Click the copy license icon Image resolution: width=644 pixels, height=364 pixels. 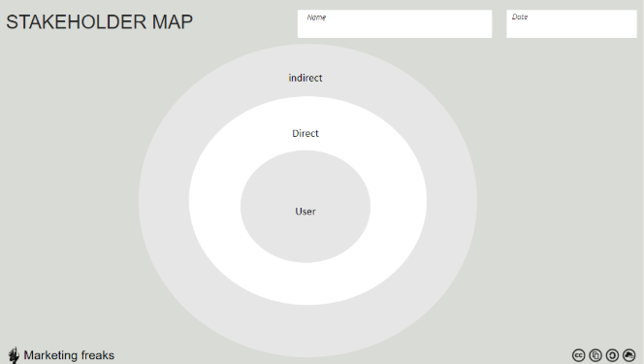click(x=596, y=355)
